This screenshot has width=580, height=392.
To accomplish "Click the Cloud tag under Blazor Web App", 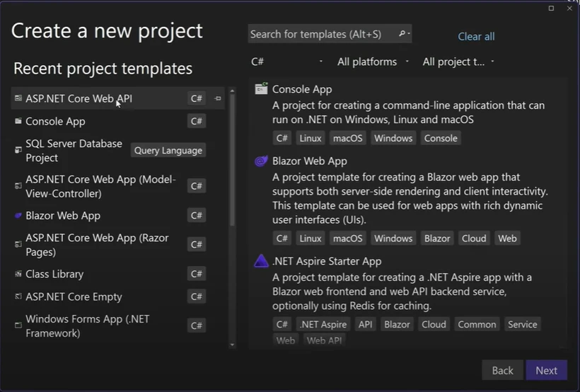I will click(474, 238).
